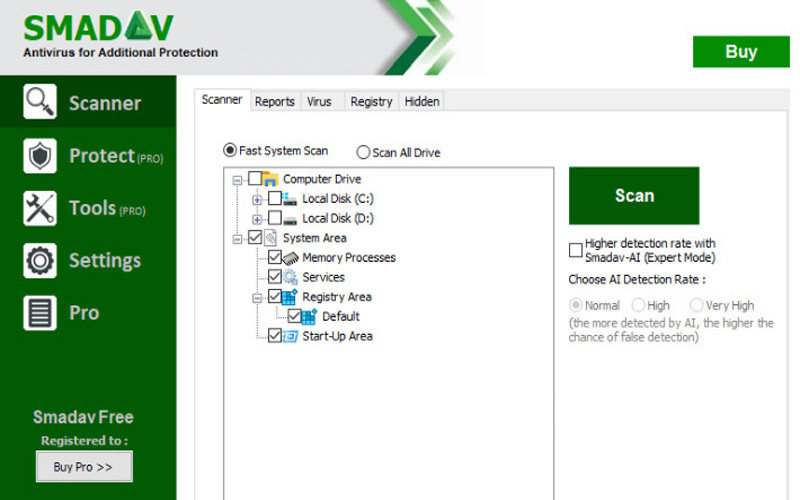Click the Smadav Free text

point(83,417)
